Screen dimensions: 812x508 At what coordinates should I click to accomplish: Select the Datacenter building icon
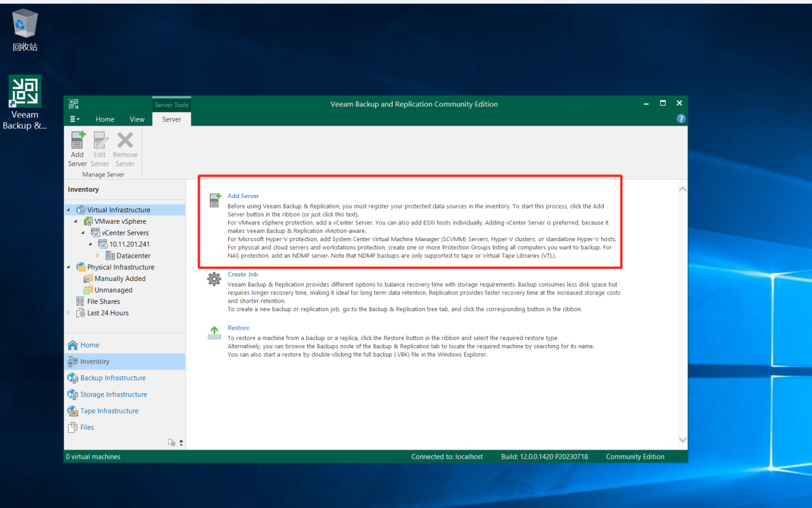110,256
